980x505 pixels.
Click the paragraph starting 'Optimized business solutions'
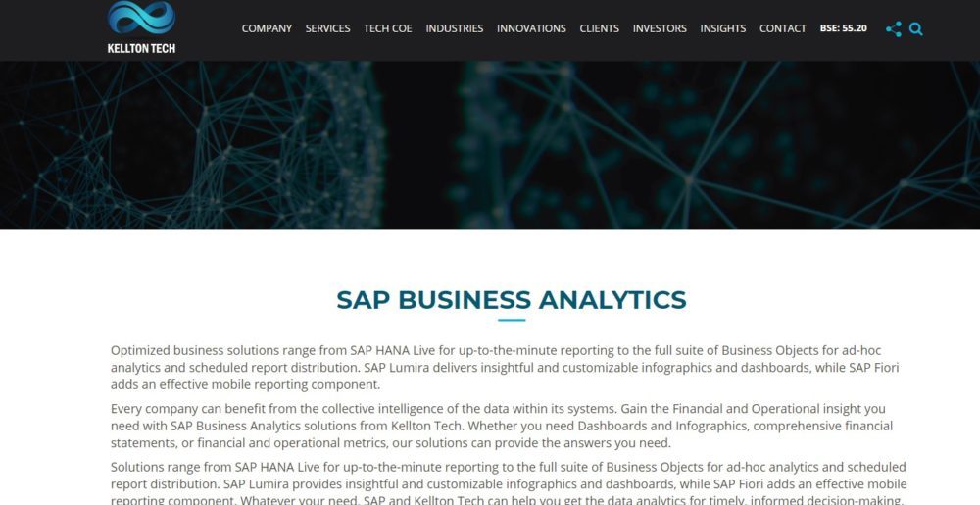(505, 368)
